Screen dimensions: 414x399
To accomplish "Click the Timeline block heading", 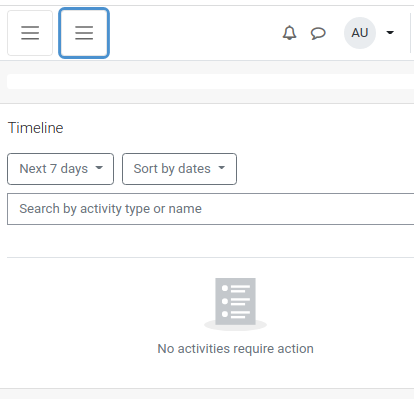I will (x=36, y=128).
